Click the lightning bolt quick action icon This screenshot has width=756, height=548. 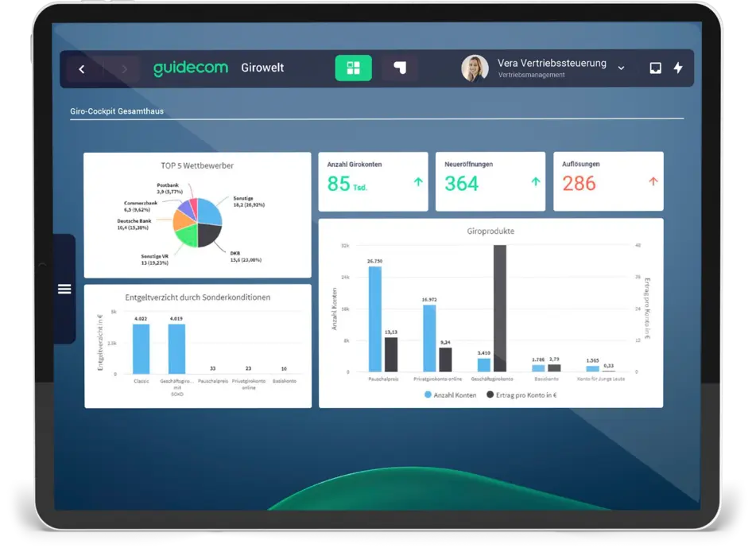point(678,68)
